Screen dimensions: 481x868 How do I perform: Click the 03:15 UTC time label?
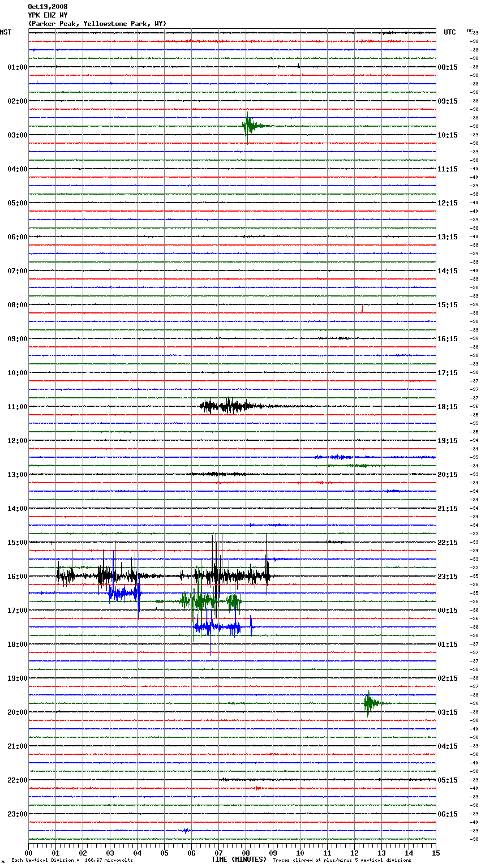click(448, 712)
